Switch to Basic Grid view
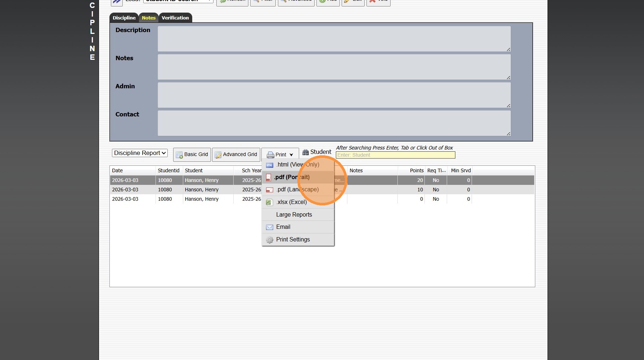Screen dimensions: 644x360 [192, 155]
